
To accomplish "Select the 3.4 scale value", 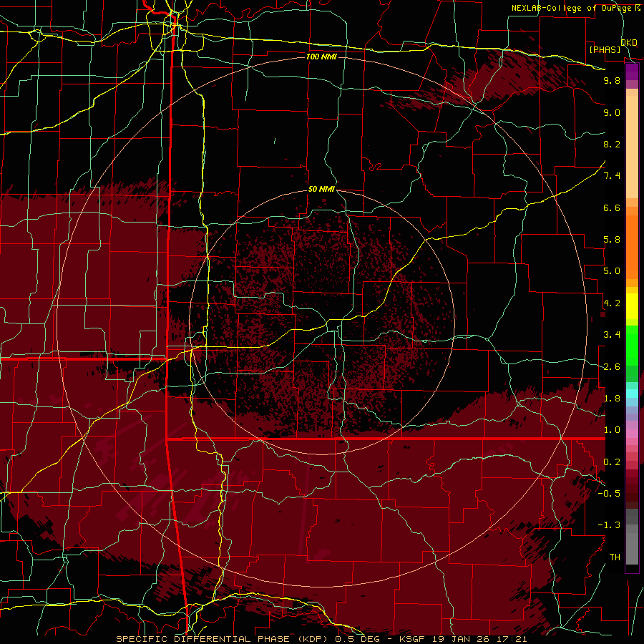I will tap(612, 335).
